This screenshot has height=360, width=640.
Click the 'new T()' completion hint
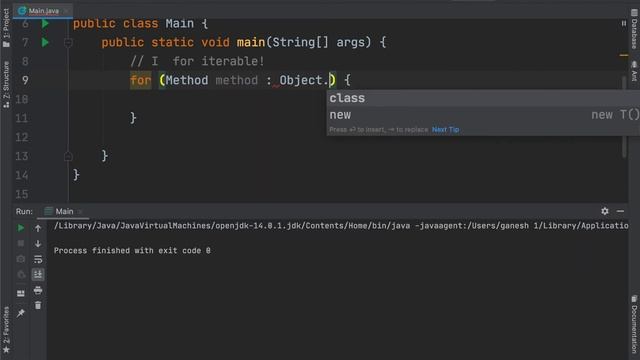(x=615, y=115)
